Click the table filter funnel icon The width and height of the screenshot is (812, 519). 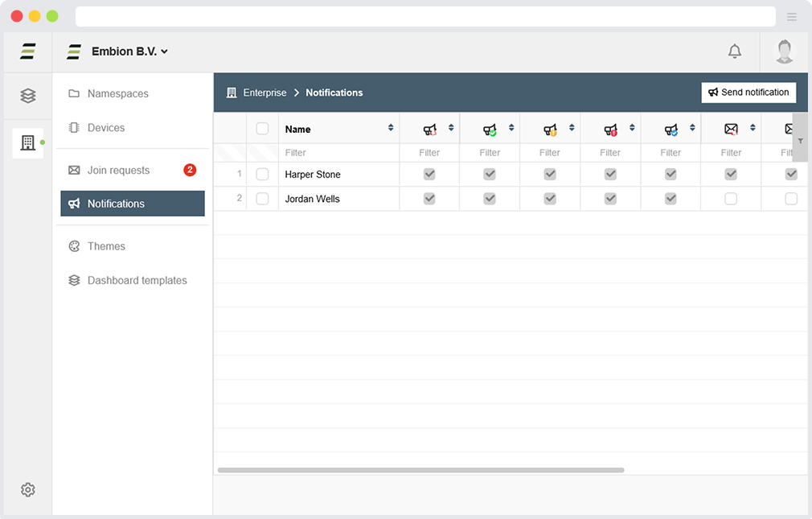point(800,141)
